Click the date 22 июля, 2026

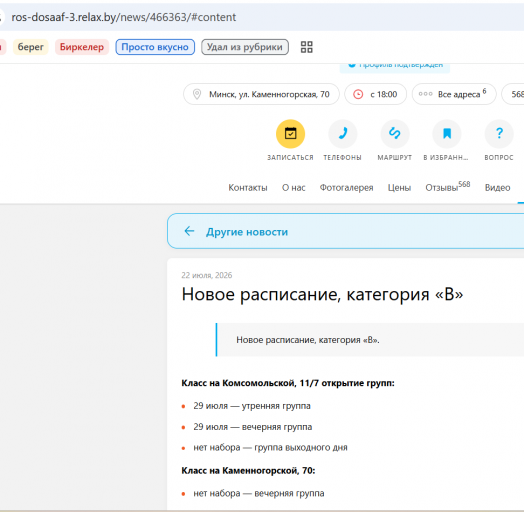tap(207, 275)
